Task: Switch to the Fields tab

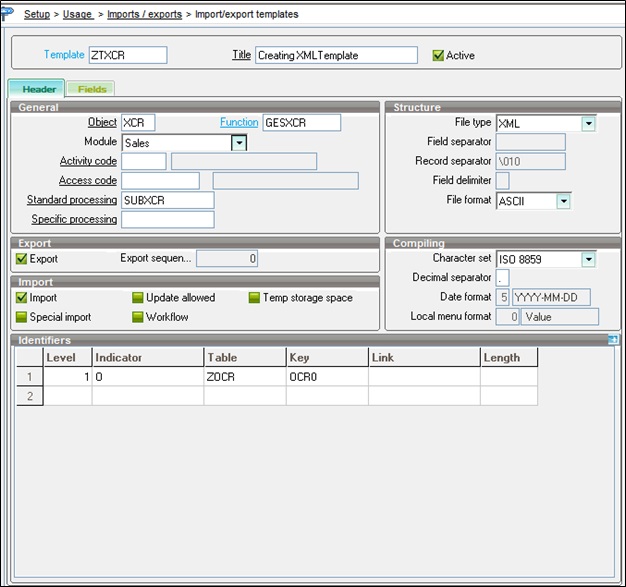Action: tap(92, 89)
